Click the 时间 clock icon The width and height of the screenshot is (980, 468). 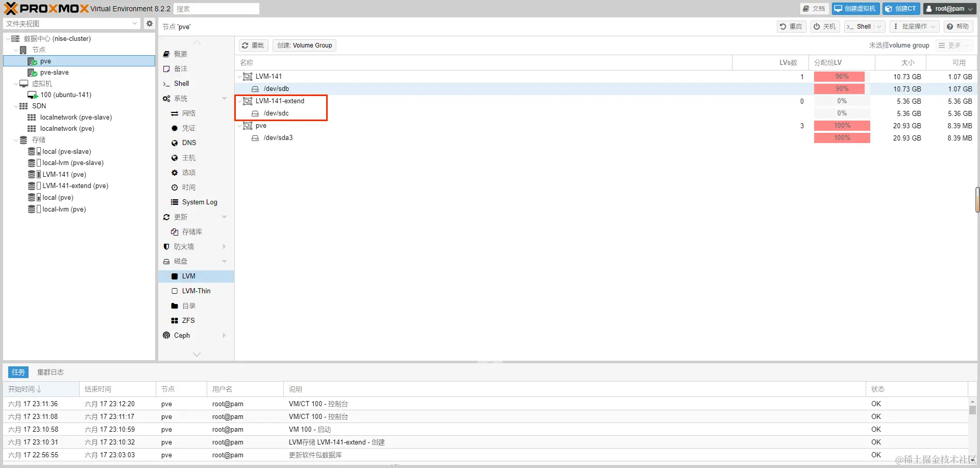(175, 188)
